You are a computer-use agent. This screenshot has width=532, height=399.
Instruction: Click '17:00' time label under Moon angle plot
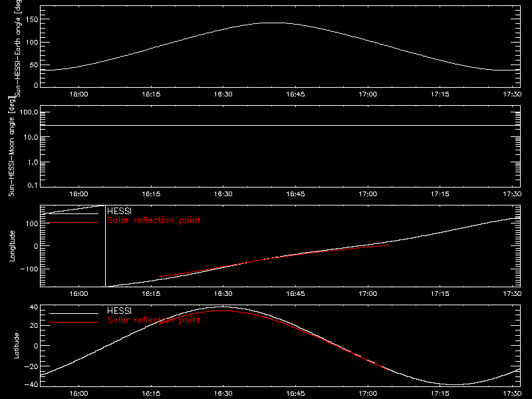pyautogui.click(x=368, y=194)
